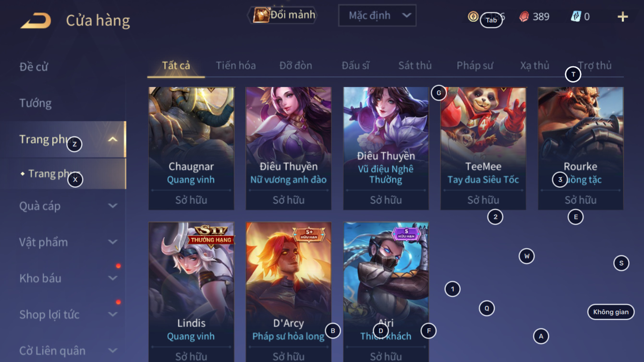The height and width of the screenshot is (362, 644).
Task: Open the Mặc định sort dropdown
Action: point(377,15)
